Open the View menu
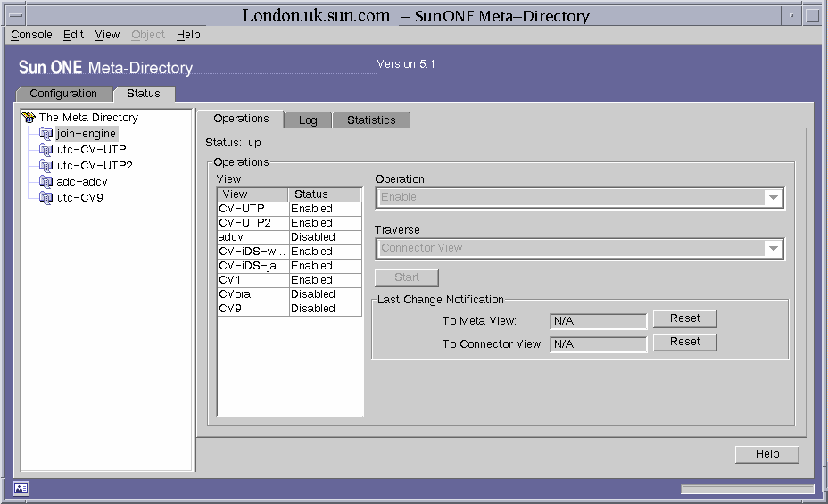828x504 pixels. (107, 35)
